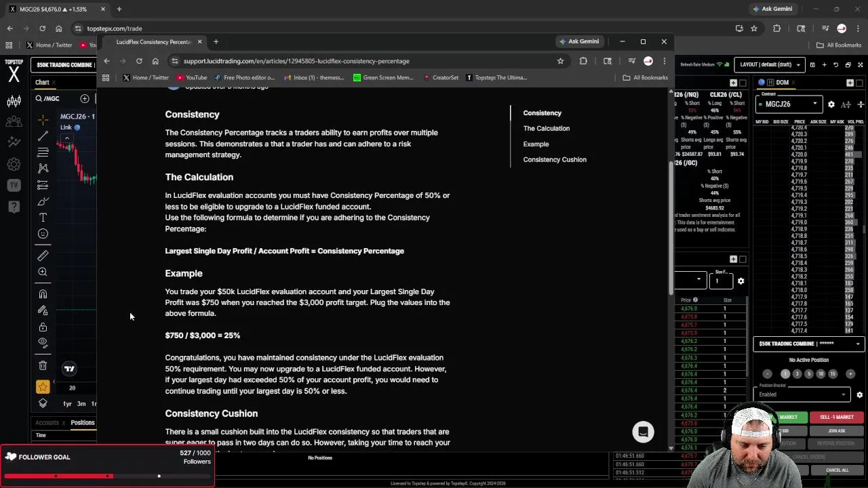Select the LucidFlex Consistency Percentage browser tab
Screen dimensions: 868x488
pos(154,42)
